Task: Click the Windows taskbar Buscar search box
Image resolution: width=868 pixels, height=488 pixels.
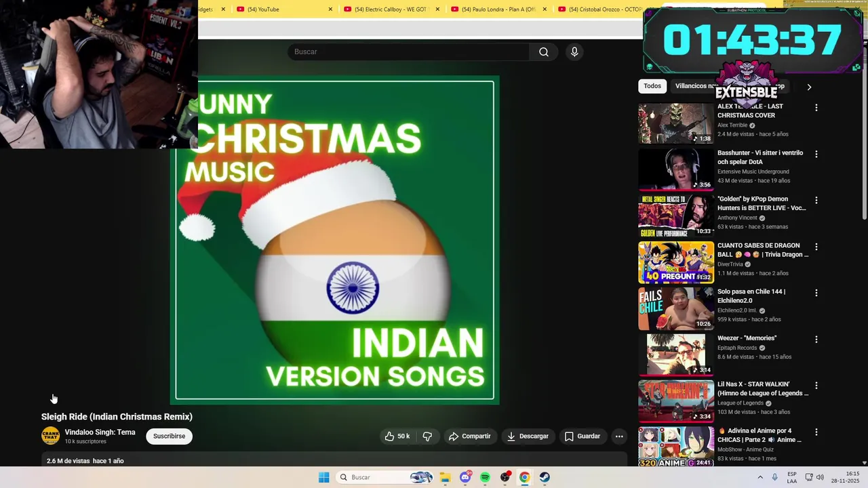Action: (x=385, y=477)
